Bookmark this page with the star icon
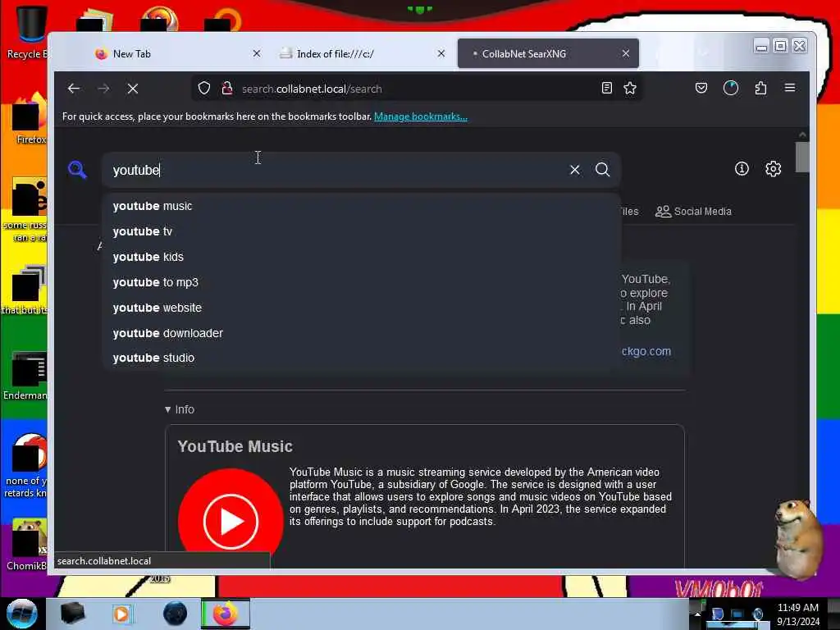 point(630,89)
